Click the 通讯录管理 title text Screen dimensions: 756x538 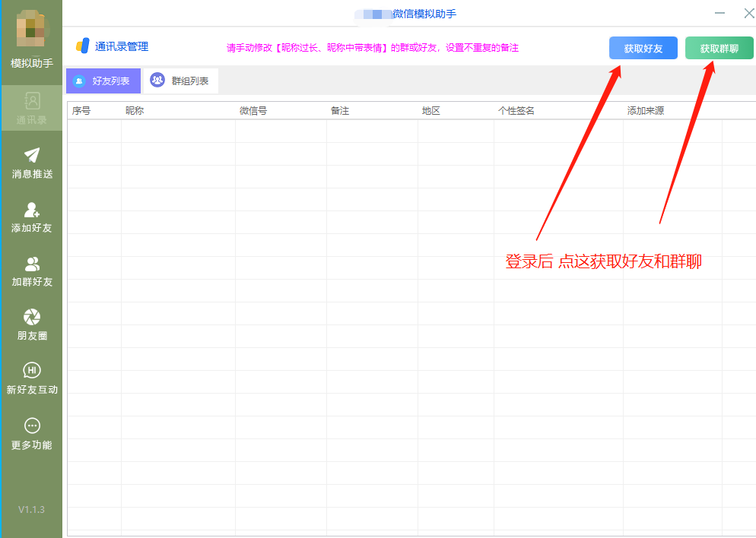click(x=122, y=46)
